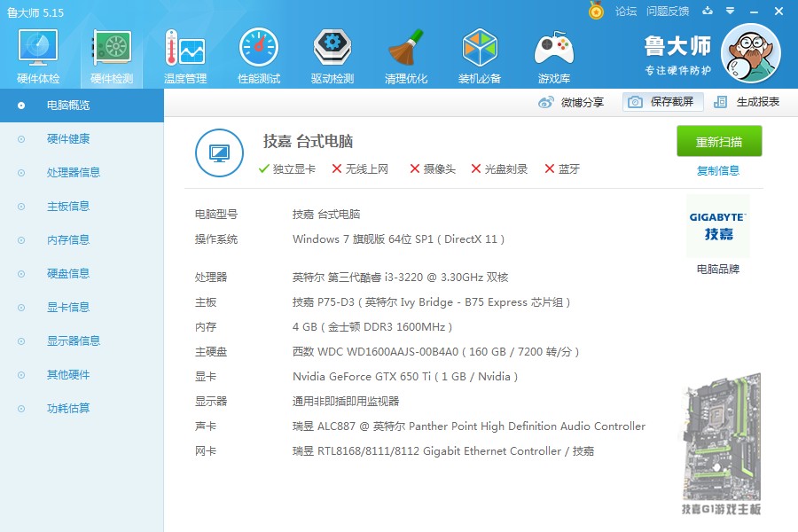Click the memory value 4 GB 金士顿 text
This screenshot has height=532, width=798.
pos(372,327)
